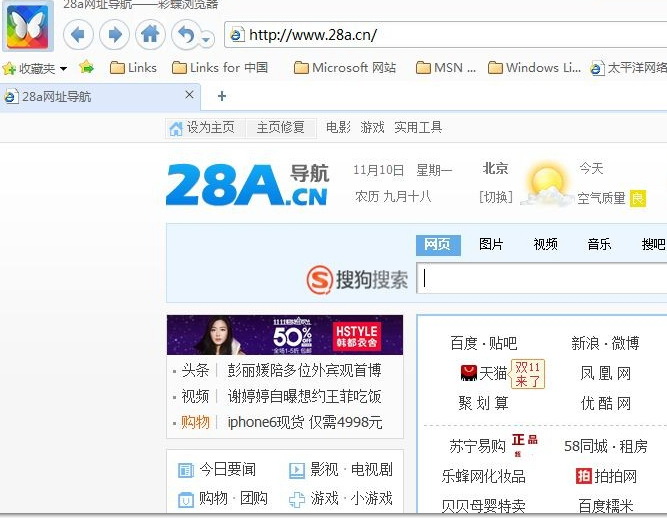667x518 pixels.
Task: Open the 太平洋网络 bookmark
Action: 628,68
